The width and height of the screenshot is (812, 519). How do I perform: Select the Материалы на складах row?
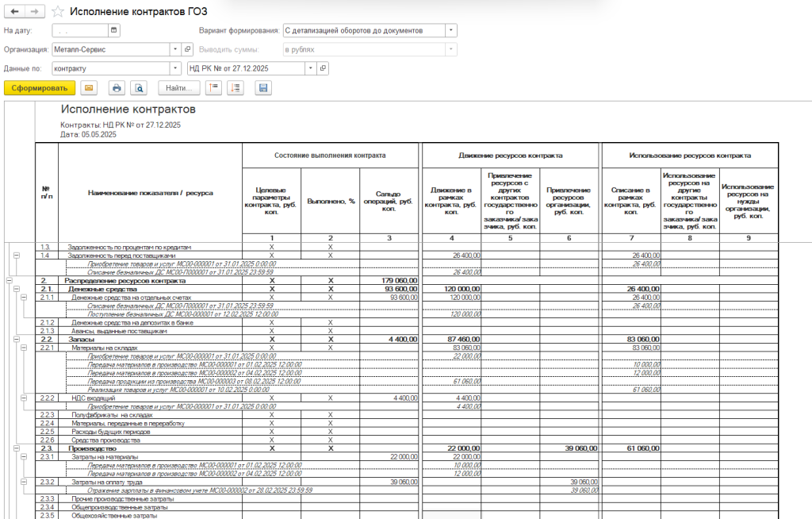pyautogui.click(x=104, y=348)
